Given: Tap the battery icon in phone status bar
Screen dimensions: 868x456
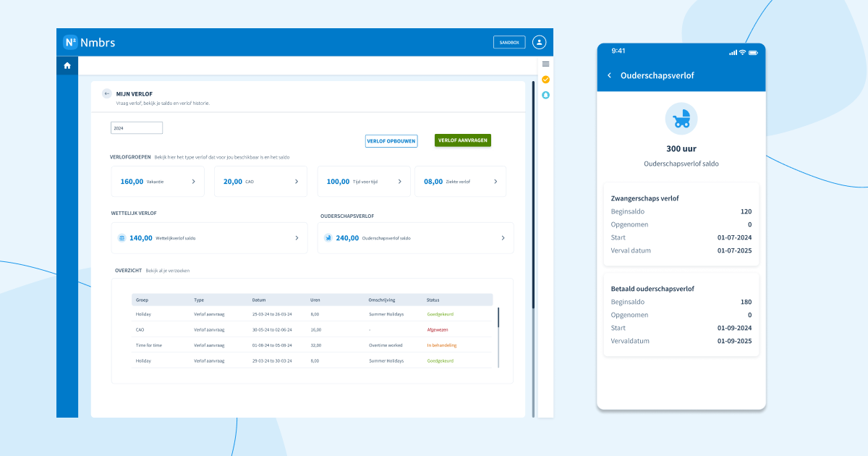Looking at the screenshot, I should 753,52.
